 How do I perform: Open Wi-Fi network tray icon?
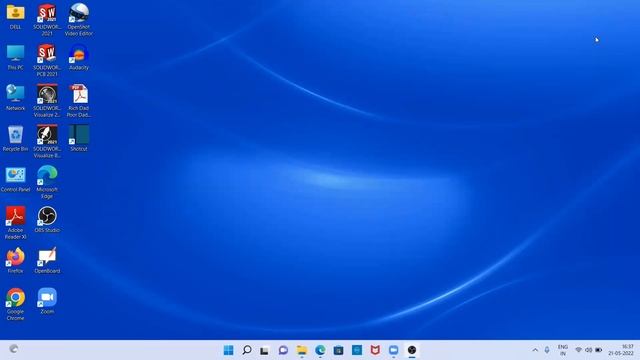pyautogui.click(x=578, y=350)
